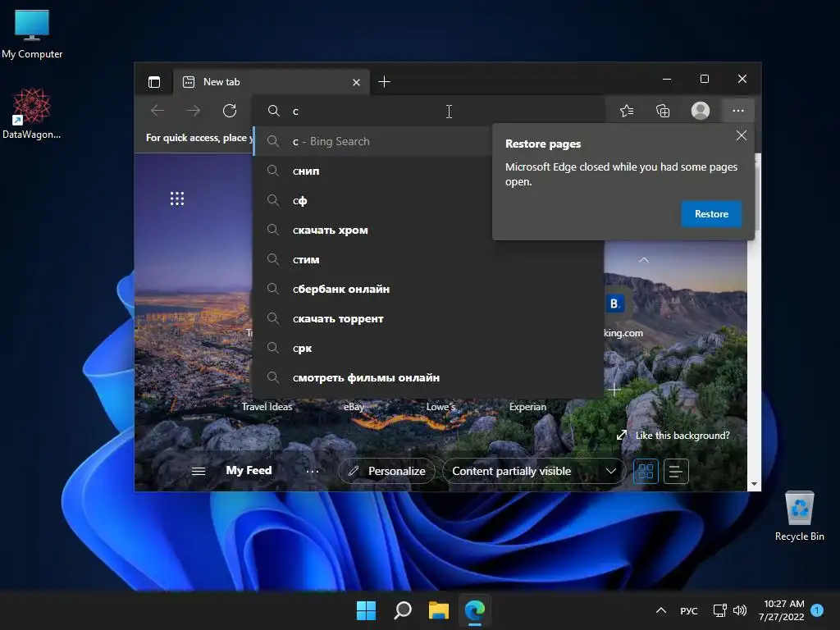Open the apps grid launcher icon
The width and height of the screenshot is (840, 630).
coord(177,199)
